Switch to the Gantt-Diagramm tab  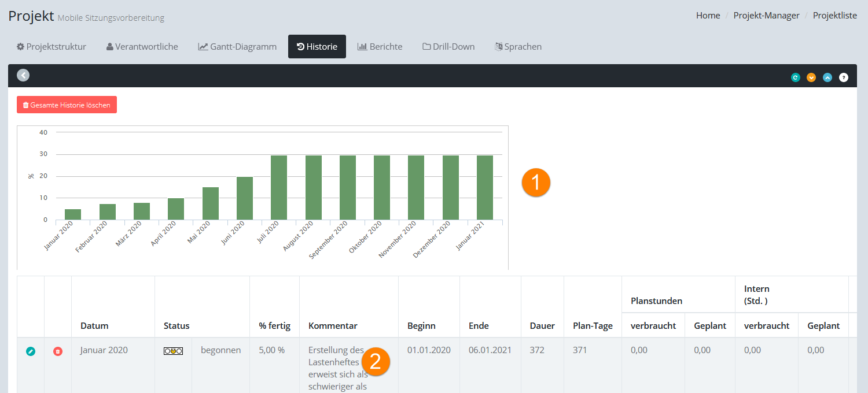(237, 47)
